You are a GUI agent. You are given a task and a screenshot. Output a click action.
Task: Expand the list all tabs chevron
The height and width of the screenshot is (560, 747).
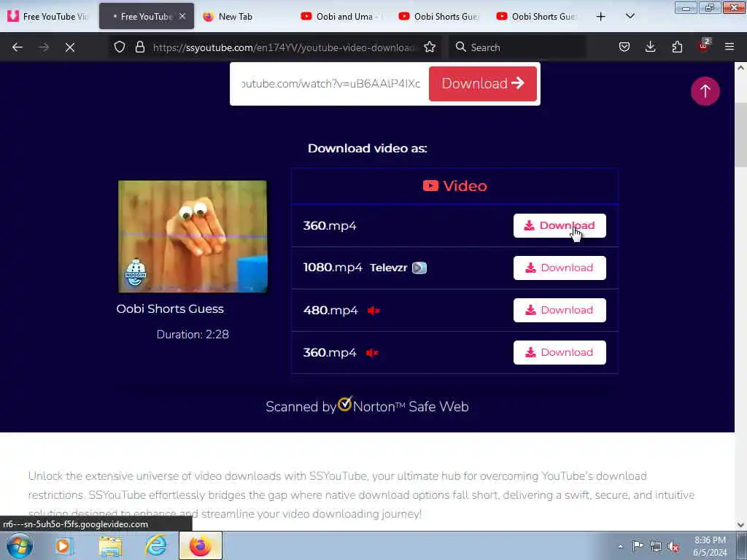pyautogui.click(x=630, y=16)
